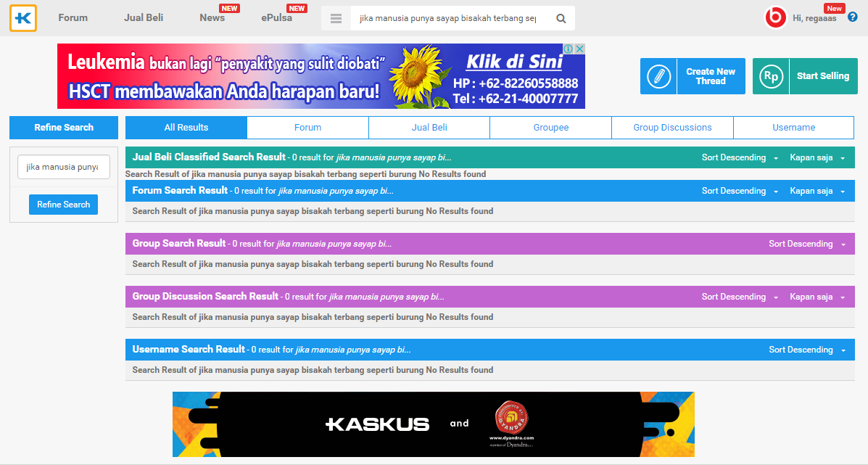Click the Refine Search sidebar header
Image resolution: width=868 pixels, height=465 pixels.
click(x=64, y=128)
